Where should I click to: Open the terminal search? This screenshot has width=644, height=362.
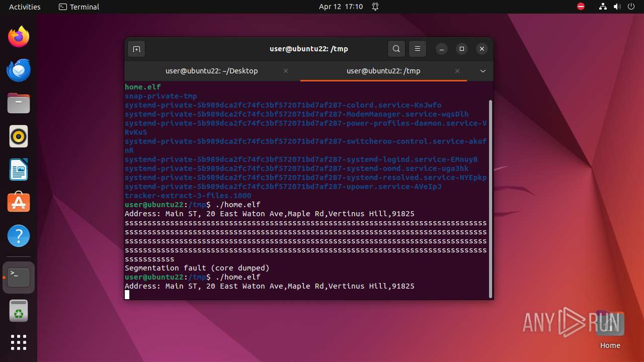396,49
